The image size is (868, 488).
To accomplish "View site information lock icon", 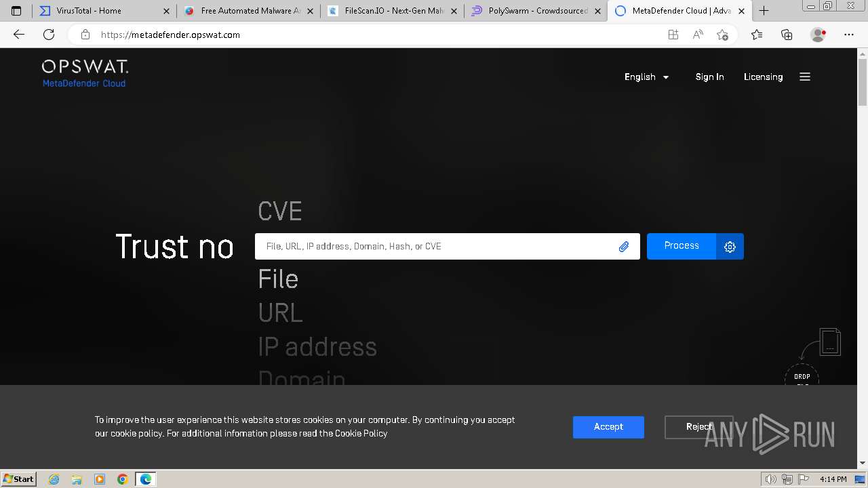I will [85, 35].
